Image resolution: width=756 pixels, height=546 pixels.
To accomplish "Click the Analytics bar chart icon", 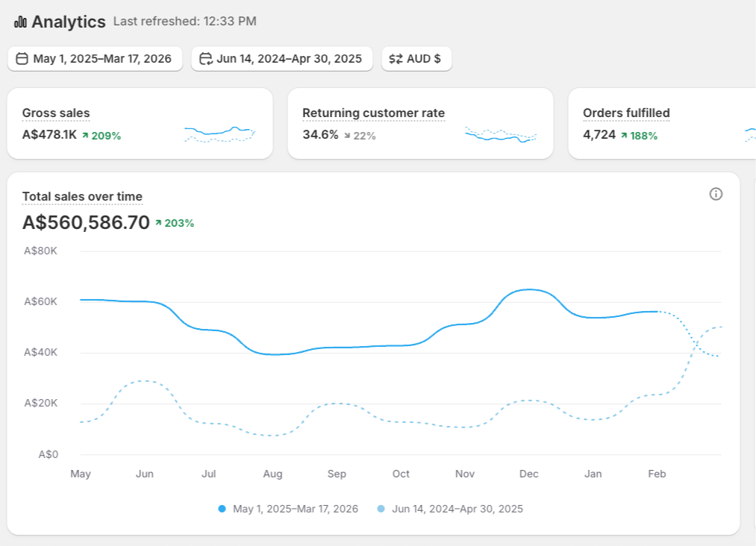I will pos(20,22).
